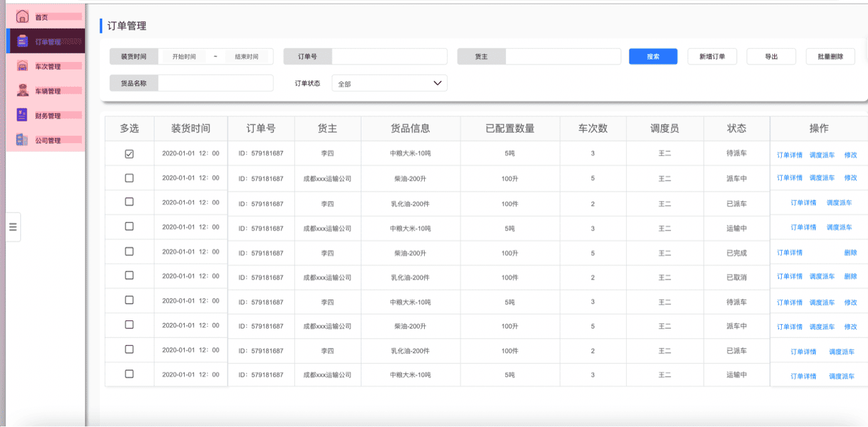This screenshot has width=868, height=427.
Task: Click the 财务管理 sidebar icon
Action: click(22, 115)
